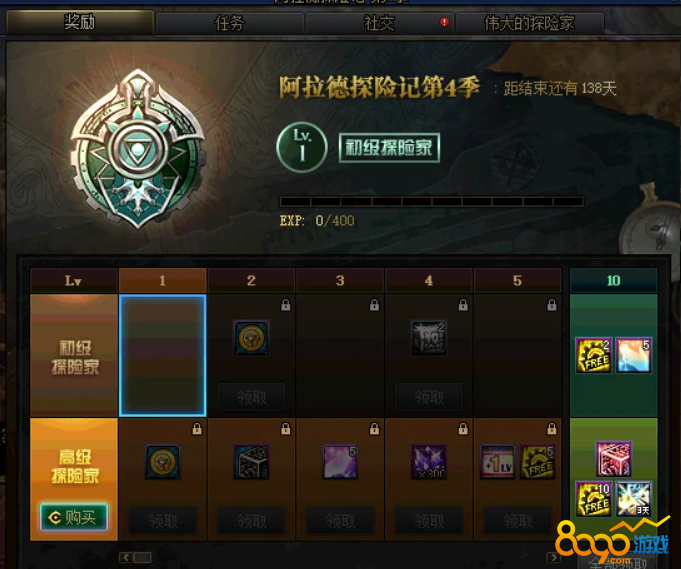The width and height of the screenshot is (681, 569).
Task: Switch to the 社交 tab
Action: click(x=380, y=23)
